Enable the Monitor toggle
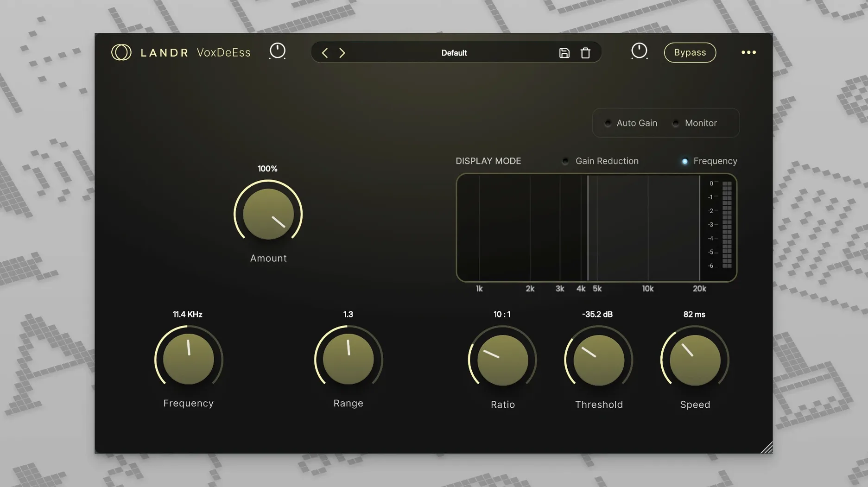The height and width of the screenshot is (487, 868). coord(676,123)
